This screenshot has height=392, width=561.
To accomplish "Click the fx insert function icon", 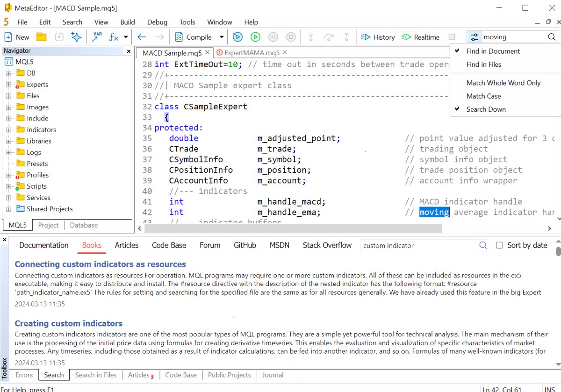I will point(114,37).
